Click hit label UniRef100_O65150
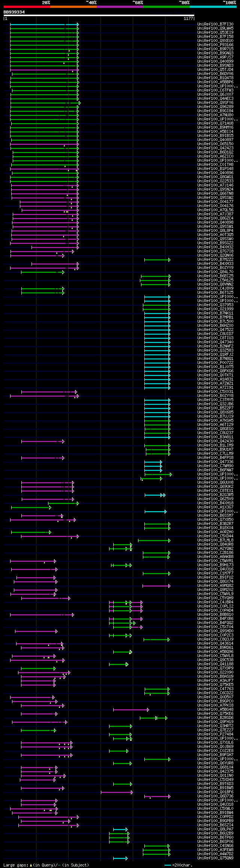240x868 pixels. point(215,144)
